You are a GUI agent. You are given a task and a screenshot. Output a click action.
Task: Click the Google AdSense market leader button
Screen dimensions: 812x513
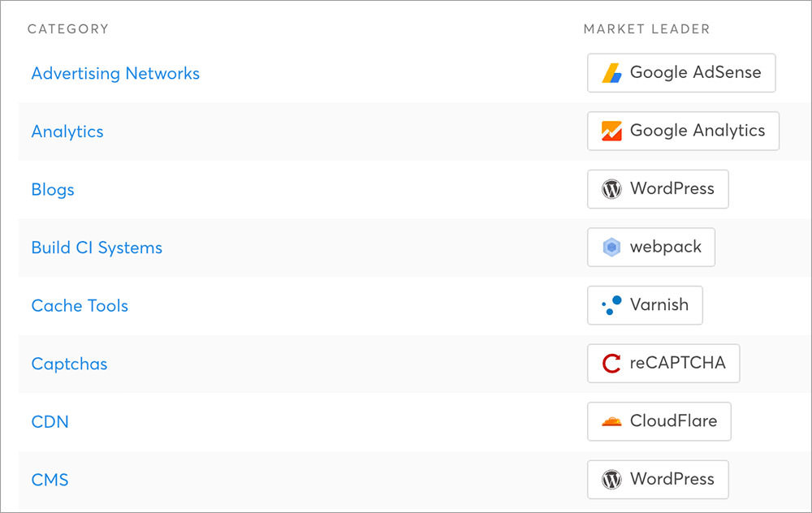[681, 73]
